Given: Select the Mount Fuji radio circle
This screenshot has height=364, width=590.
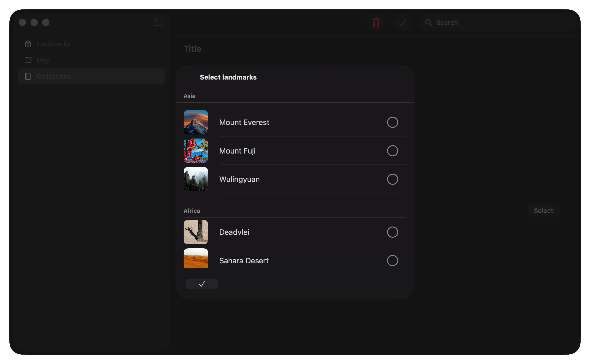Looking at the screenshot, I should [392, 151].
